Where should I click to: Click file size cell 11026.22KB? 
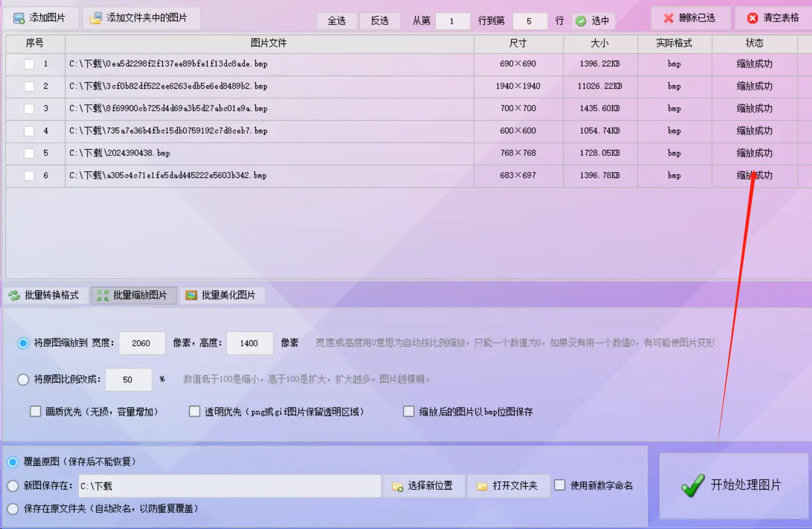click(x=600, y=86)
